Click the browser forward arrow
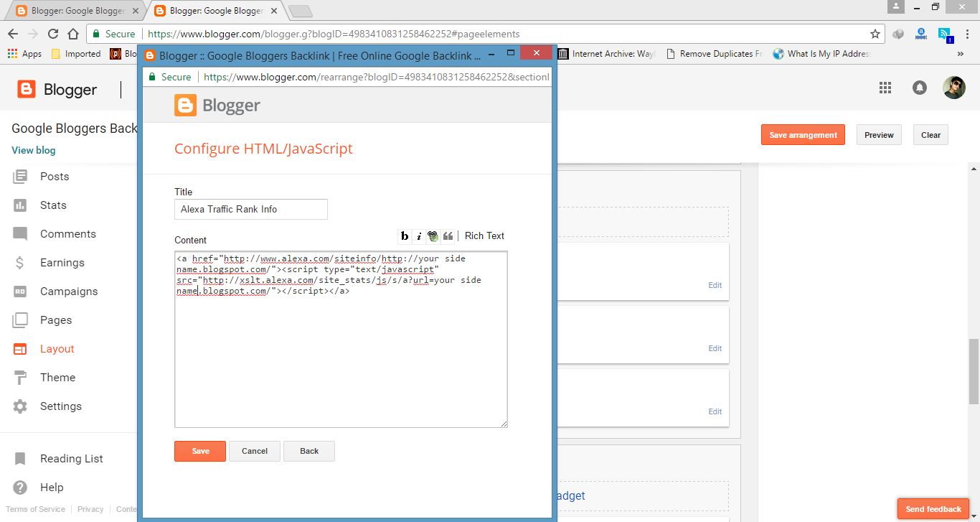This screenshot has width=980, height=522. pyautogui.click(x=32, y=34)
